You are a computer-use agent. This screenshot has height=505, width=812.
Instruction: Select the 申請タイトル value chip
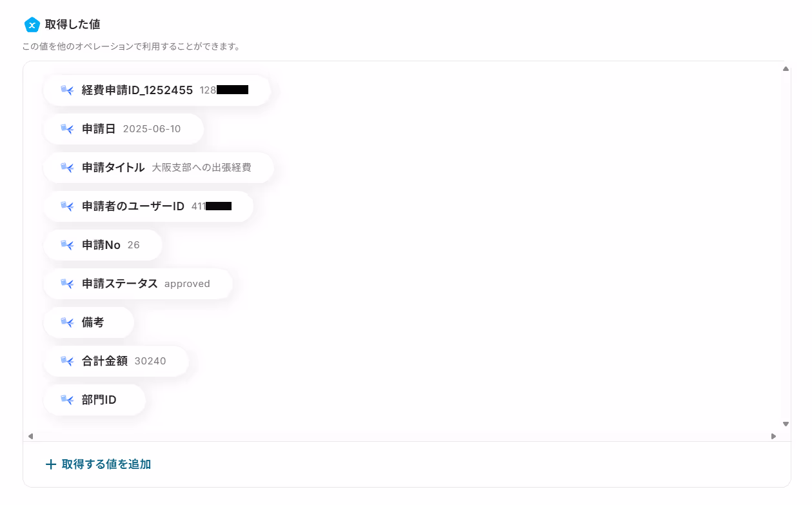pyautogui.click(x=159, y=168)
